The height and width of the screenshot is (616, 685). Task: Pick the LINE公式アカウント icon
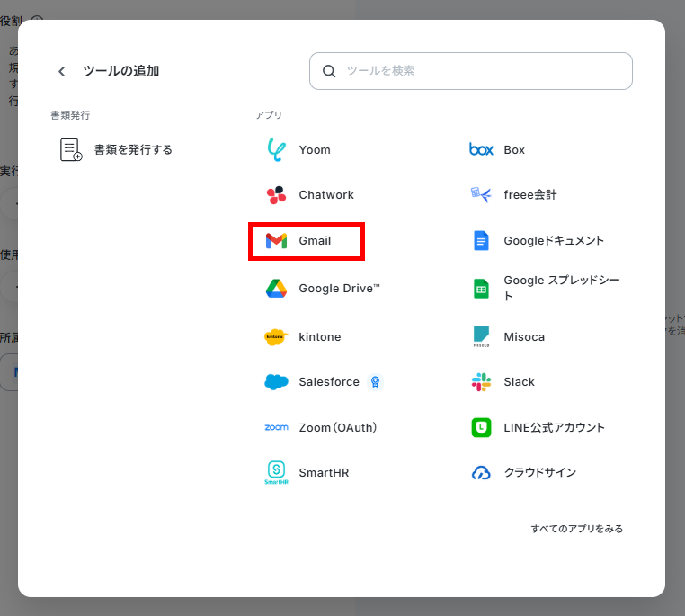(481, 428)
